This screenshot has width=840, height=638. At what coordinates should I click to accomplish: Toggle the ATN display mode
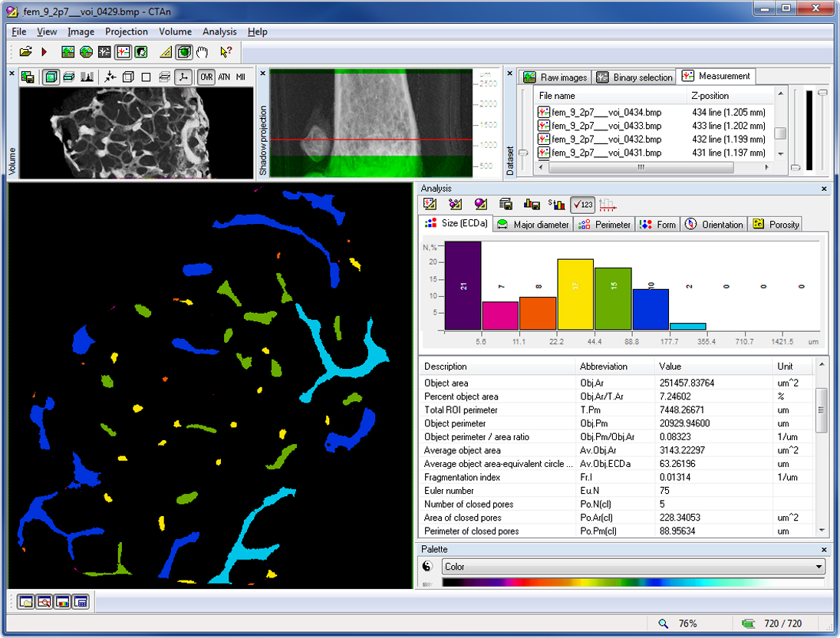click(x=224, y=77)
